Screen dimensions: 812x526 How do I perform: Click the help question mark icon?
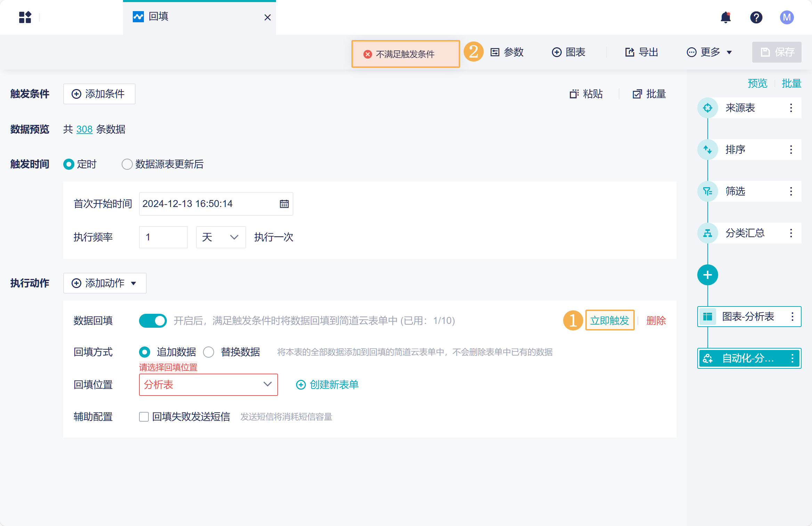point(756,17)
